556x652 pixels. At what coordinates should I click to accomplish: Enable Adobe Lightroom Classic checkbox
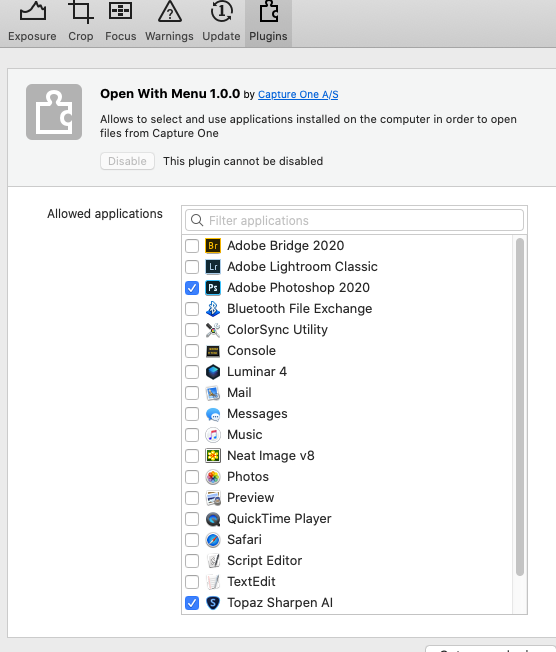[x=192, y=267]
